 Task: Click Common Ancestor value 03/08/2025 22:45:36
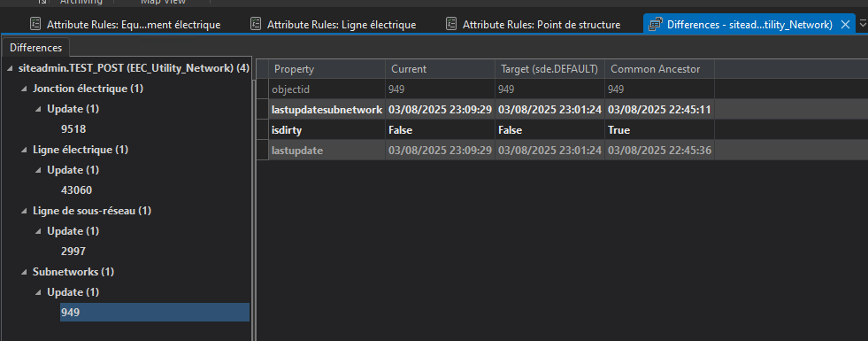coord(659,150)
